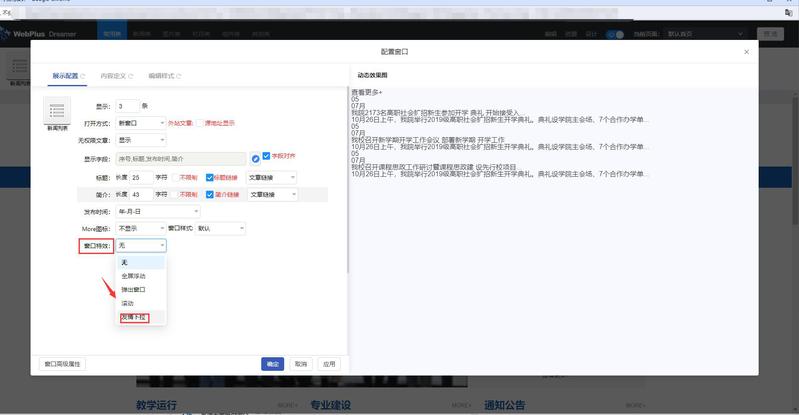Click the left panel vertical scrollbar
Screen dimensions: 799x415
(348, 178)
